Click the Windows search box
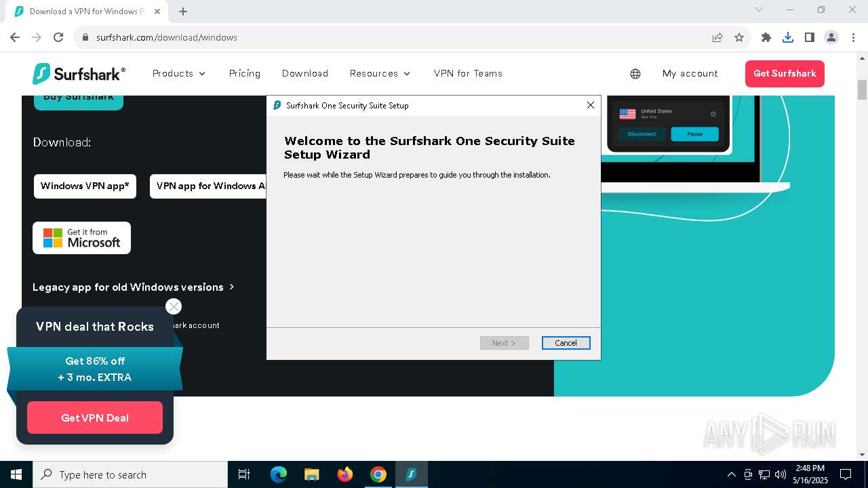This screenshot has height=488, width=868. 130,474
